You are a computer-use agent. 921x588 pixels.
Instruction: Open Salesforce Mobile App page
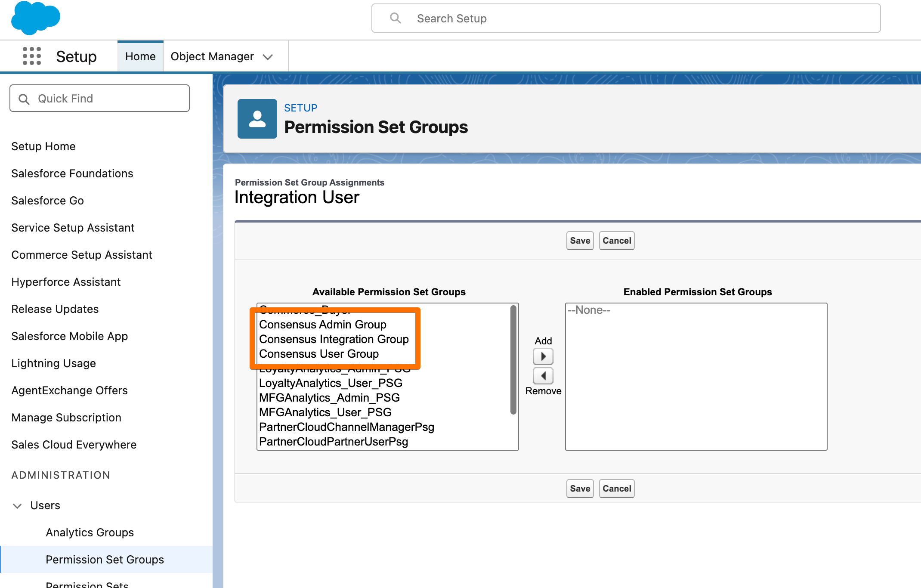70,336
